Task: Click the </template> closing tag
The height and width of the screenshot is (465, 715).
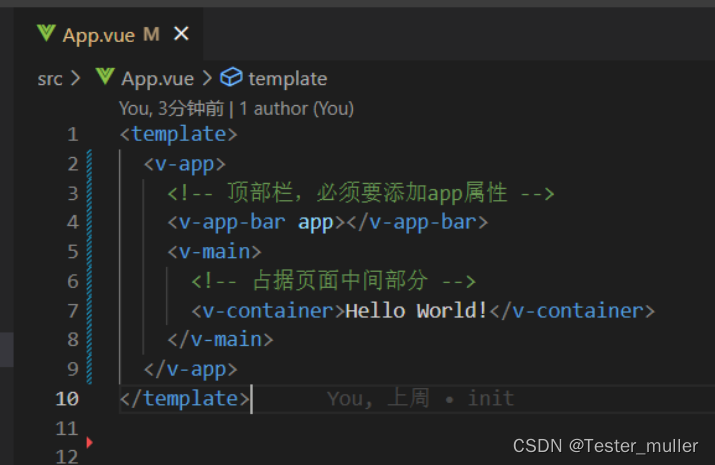Action: 185,399
